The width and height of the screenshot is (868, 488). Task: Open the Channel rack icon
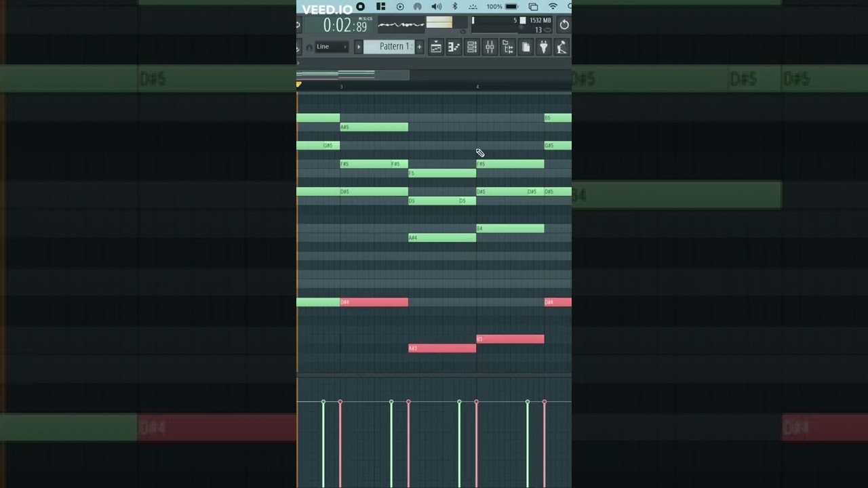472,47
